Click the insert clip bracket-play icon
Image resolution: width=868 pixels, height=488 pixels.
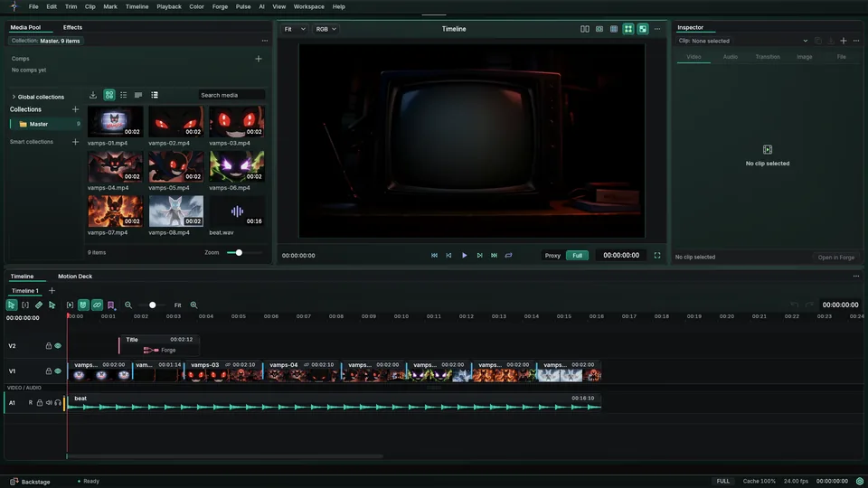tap(70, 305)
